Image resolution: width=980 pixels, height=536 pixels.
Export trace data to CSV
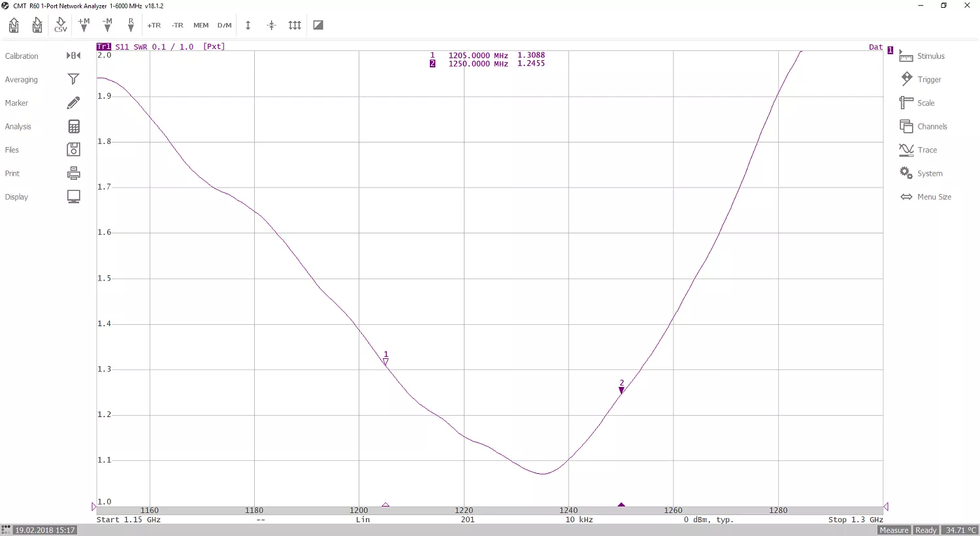(x=61, y=25)
